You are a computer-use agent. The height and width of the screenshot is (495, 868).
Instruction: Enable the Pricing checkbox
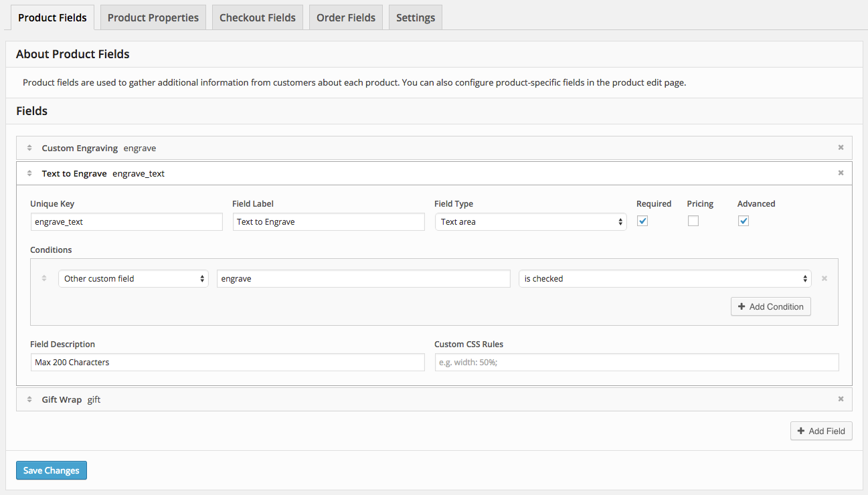pyautogui.click(x=693, y=221)
